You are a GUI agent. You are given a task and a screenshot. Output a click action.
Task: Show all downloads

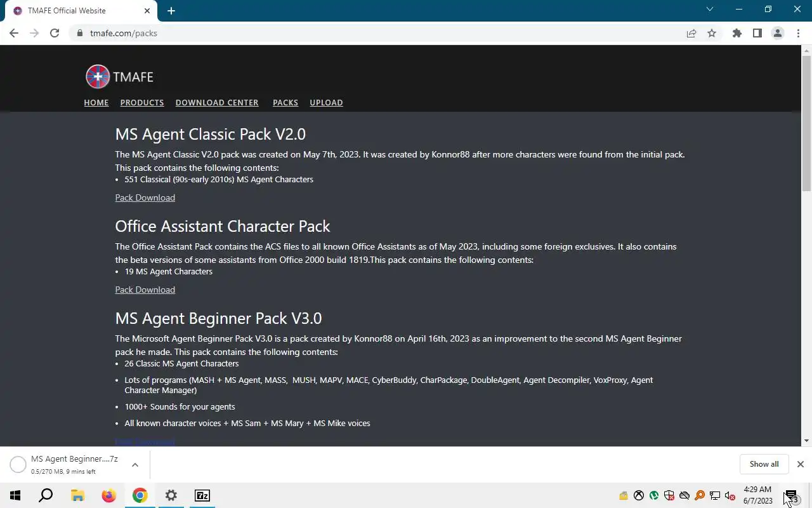click(x=764, y=464)
